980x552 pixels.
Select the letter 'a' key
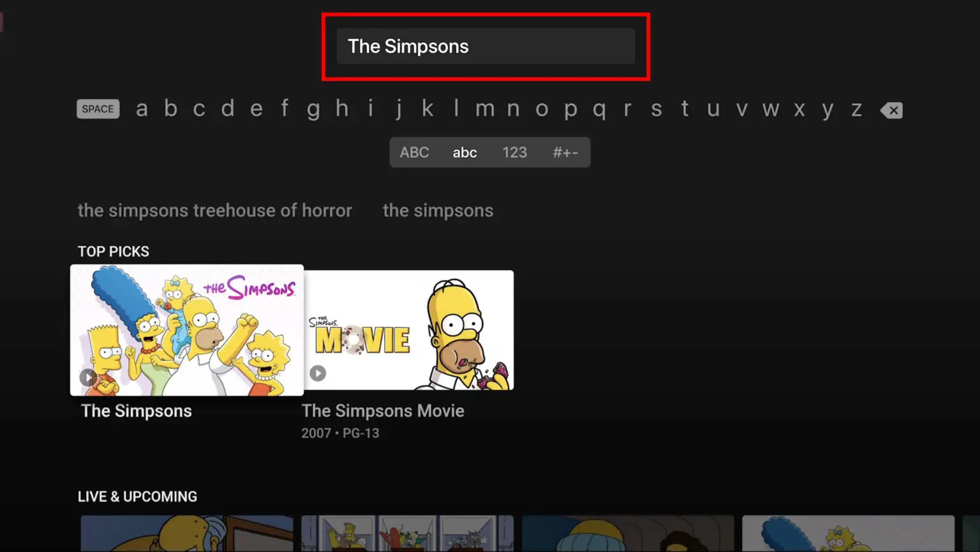(142, 109)
